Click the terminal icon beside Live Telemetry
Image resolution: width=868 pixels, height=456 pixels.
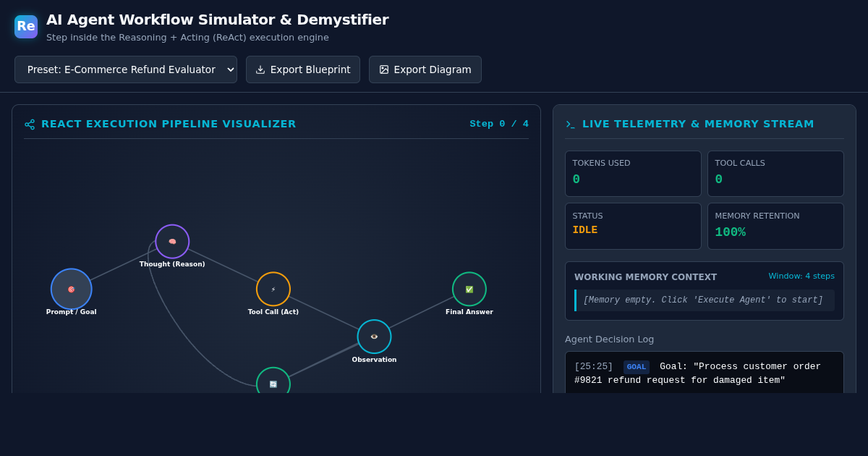[571, 124]
